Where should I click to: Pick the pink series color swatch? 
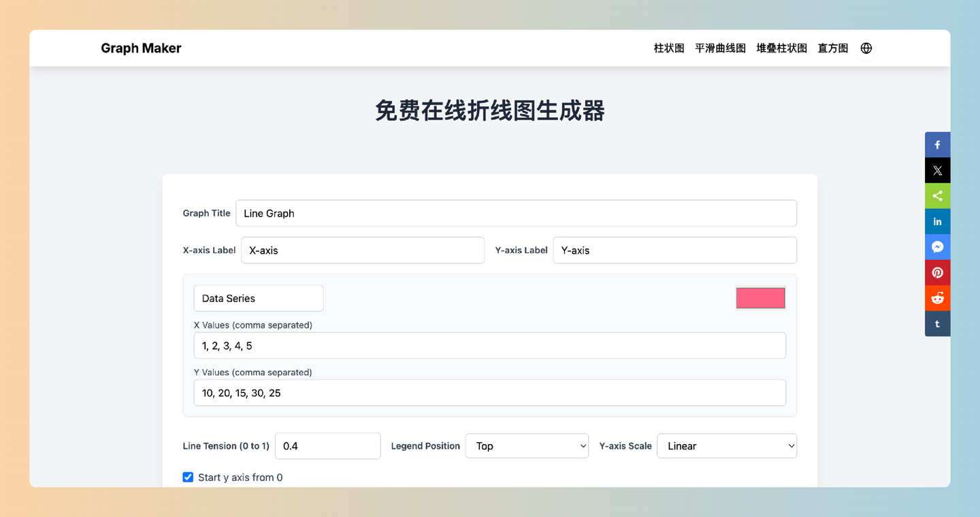[x=760, y=297]
